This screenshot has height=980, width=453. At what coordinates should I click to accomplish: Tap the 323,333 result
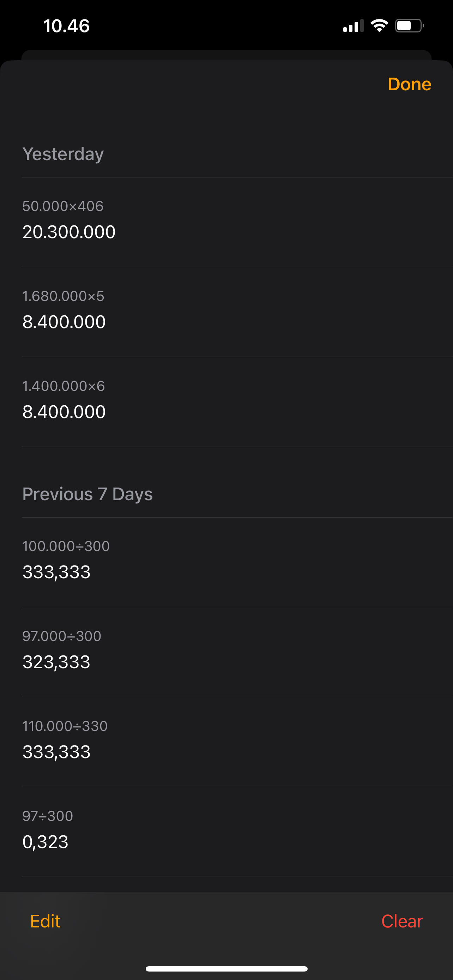point(56,661)
